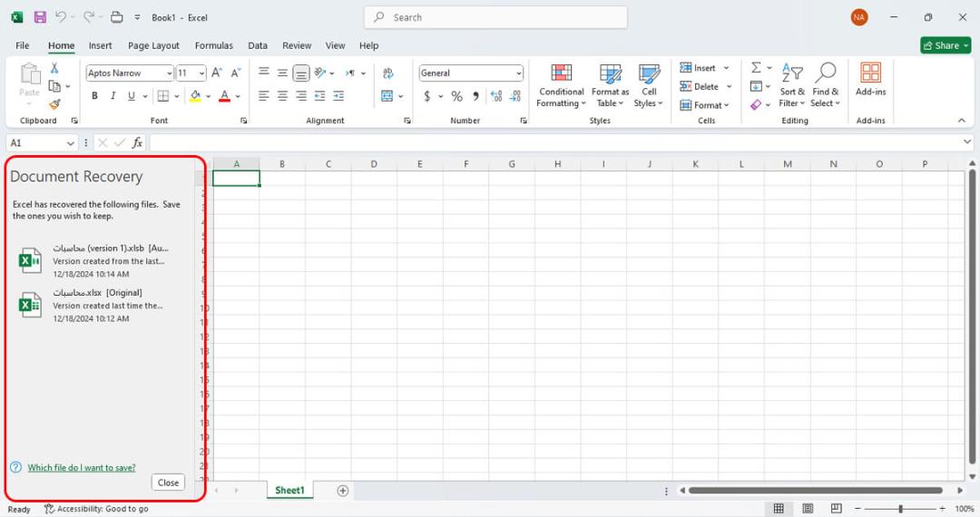Expand the Name Box dropdown
The height and width of the screenshot is (517, 980).
[70, 143]
